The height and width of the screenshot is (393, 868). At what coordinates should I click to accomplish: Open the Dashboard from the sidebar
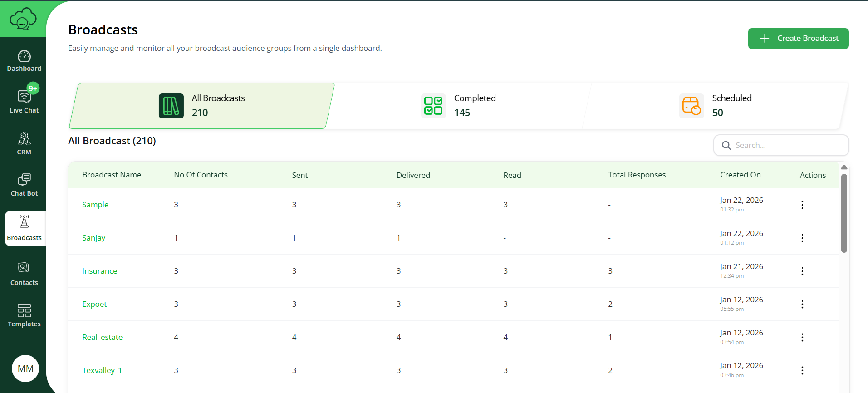click(x=24, y=61)
